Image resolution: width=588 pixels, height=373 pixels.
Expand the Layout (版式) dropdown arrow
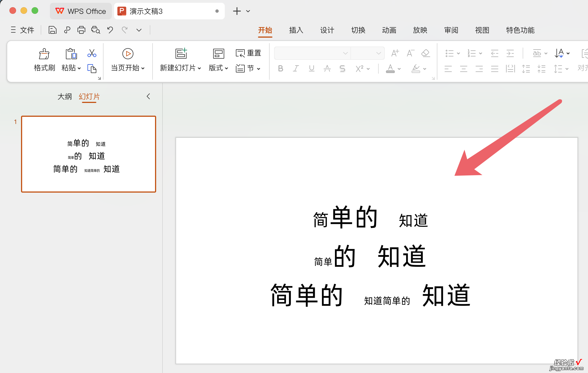click(226, 69)
